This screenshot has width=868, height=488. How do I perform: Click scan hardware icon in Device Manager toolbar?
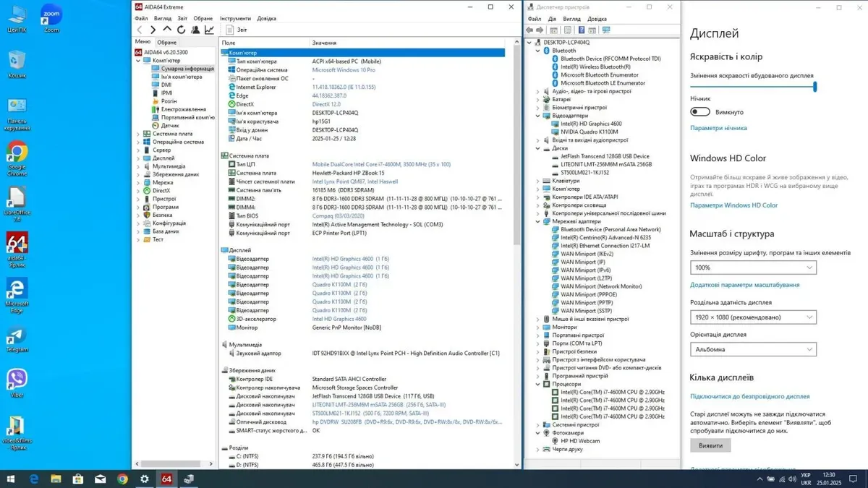point(606,30)
